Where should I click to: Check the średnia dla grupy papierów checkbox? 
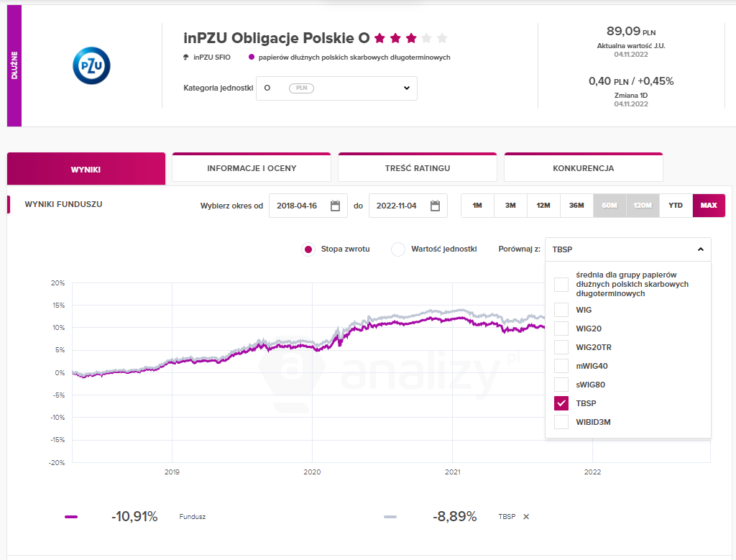(561, 285)
